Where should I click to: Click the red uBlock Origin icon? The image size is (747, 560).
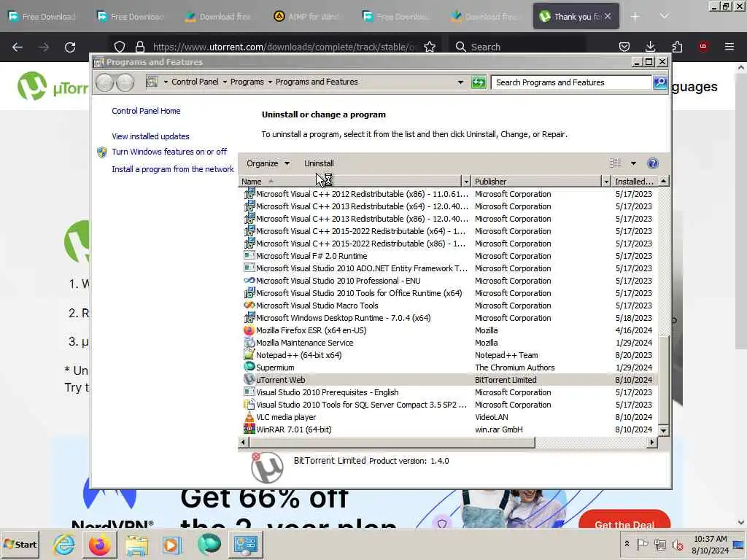pyautogui.click(x=703, y=47)
